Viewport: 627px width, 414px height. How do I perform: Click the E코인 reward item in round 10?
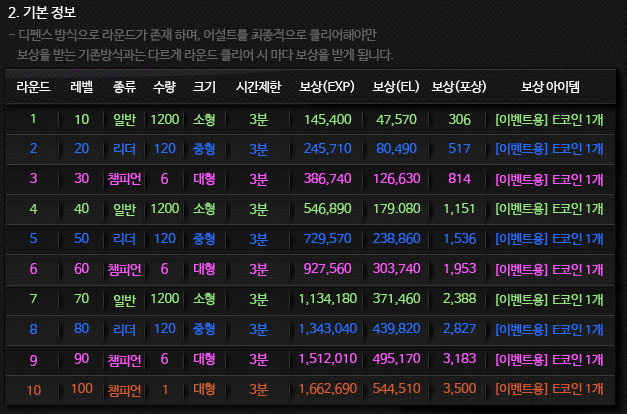tap(549, 389)
